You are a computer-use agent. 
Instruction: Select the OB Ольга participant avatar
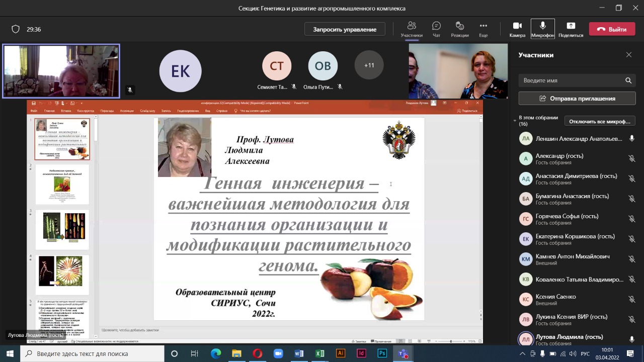323,66
